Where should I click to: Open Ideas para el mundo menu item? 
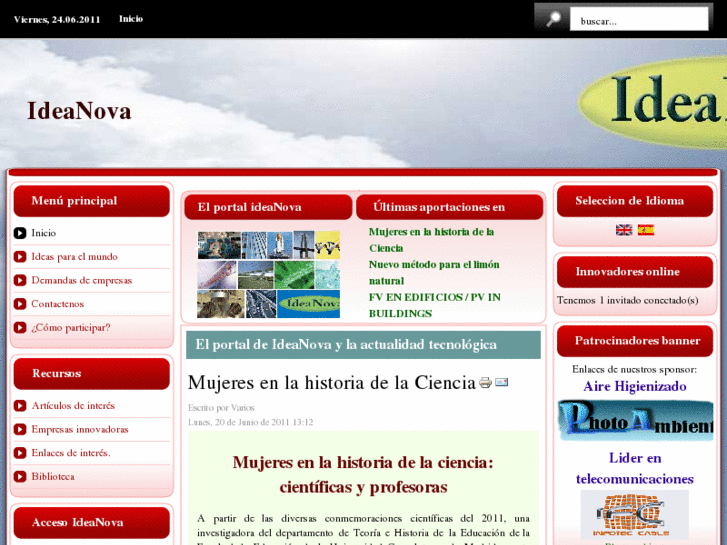click(x=74, y=256)
